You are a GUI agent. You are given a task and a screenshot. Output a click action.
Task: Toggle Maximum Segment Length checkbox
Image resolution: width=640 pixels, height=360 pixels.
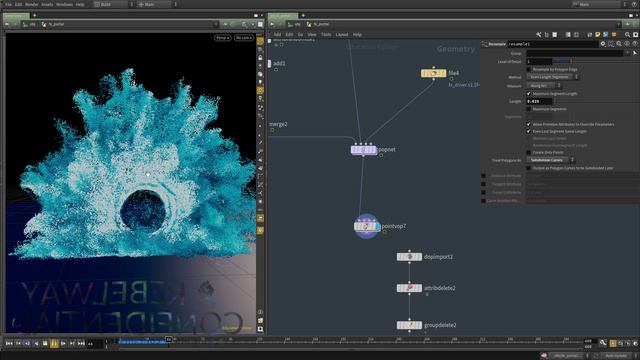(x=529, y=94)
